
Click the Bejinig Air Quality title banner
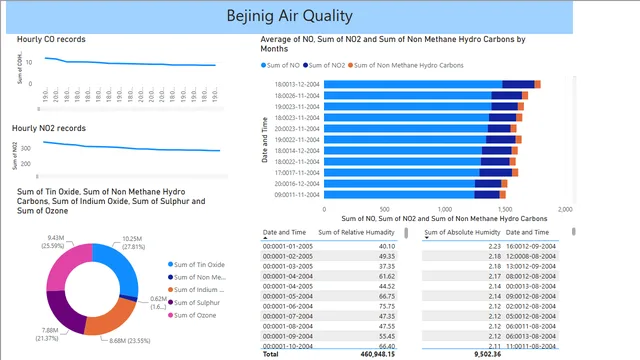[x=289, y=16]
